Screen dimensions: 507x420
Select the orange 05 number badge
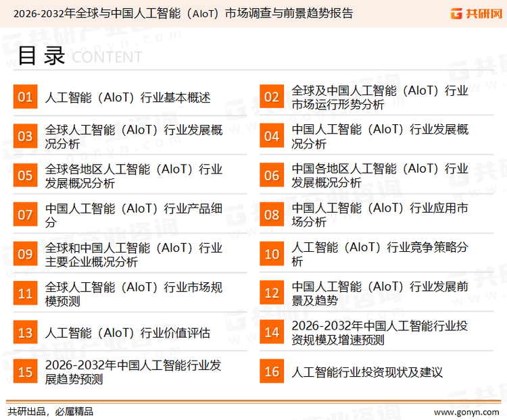(x=25, y=176)
